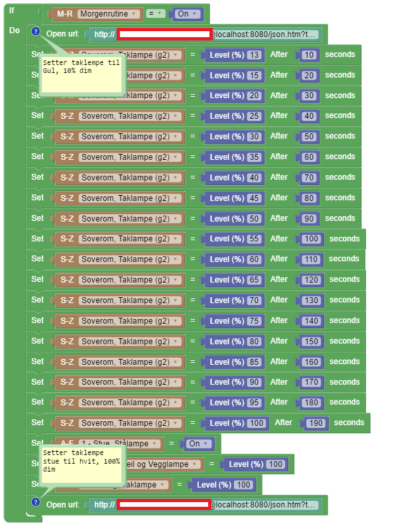Edit the Level value 100 with After 190
Screen dimensions: 395x532
256,423
